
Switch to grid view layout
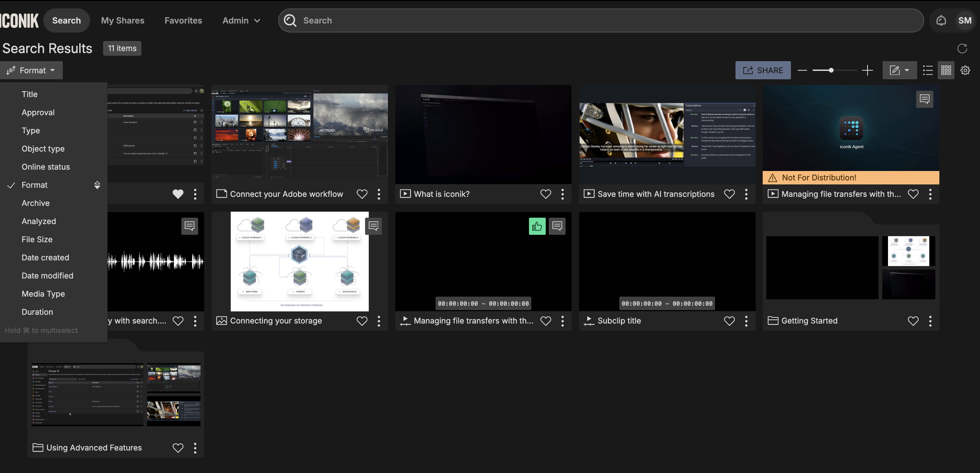946,71
